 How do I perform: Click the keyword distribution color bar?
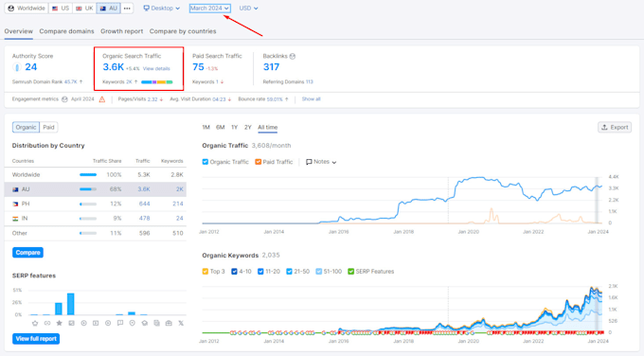pos(157,82)
